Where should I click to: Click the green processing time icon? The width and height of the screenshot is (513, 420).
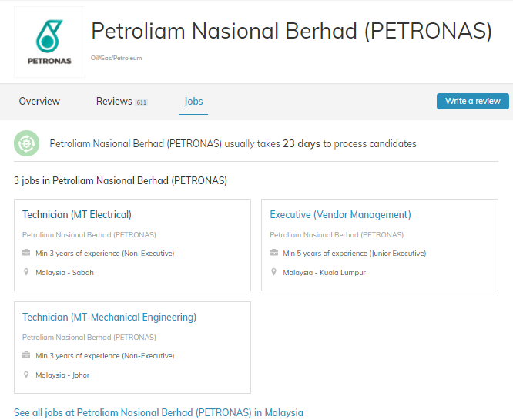(26, 143)
